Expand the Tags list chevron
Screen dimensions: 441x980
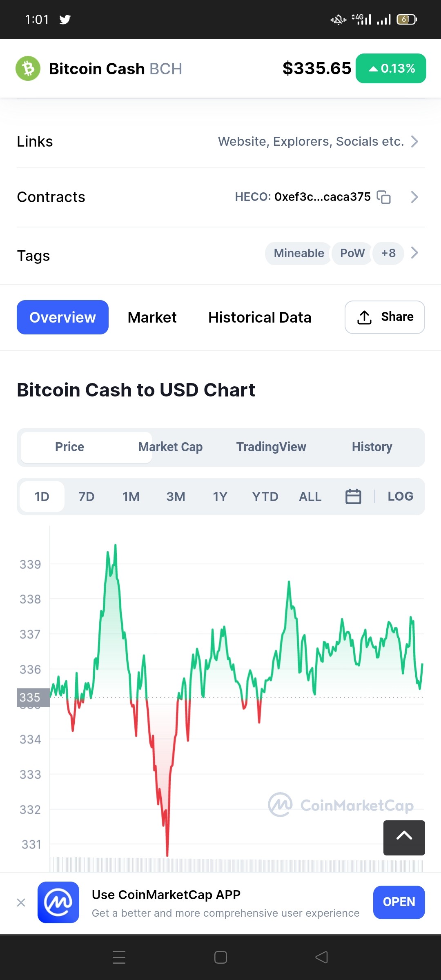(x=414, y=253)
